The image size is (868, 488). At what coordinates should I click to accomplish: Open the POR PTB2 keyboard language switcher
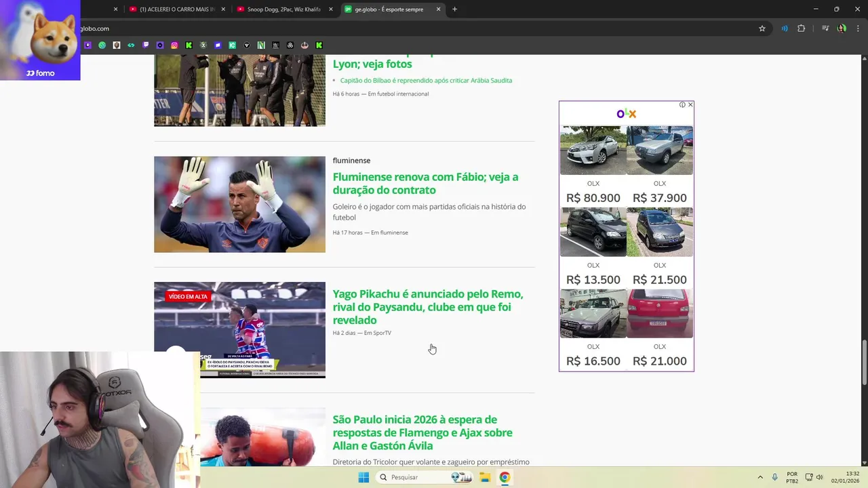tap(792, 477)
